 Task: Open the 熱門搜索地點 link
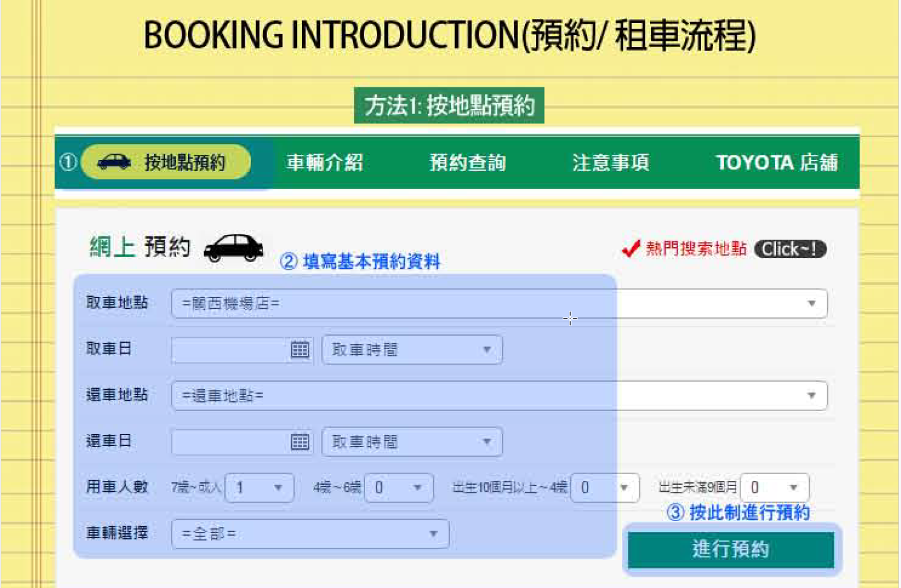pos(696,248)
